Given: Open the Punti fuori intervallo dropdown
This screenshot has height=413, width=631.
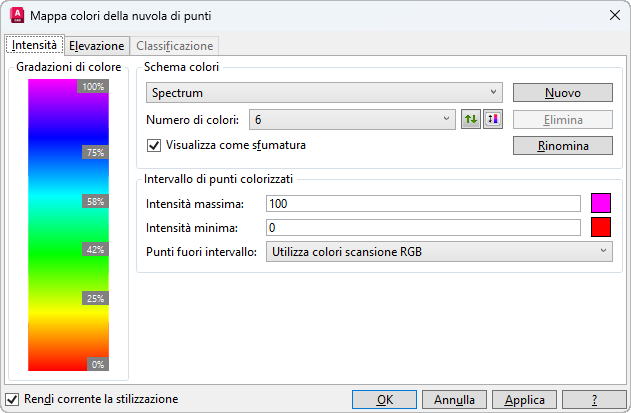Looking at the screenshot, I should [x=438, y=251].
